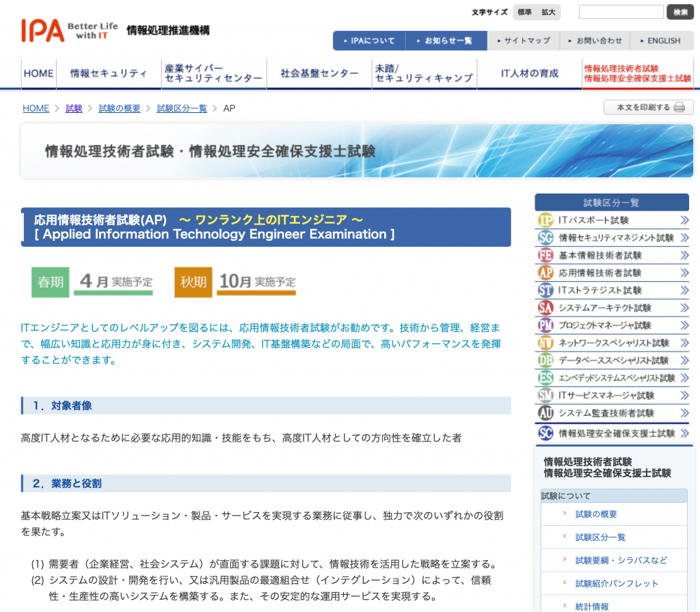Viewport: 700px width, 612px height.
Task: Click chevron arrow beside データベーススペシャリスト試験
Action: pyautogui.click(x=684, y=360)
